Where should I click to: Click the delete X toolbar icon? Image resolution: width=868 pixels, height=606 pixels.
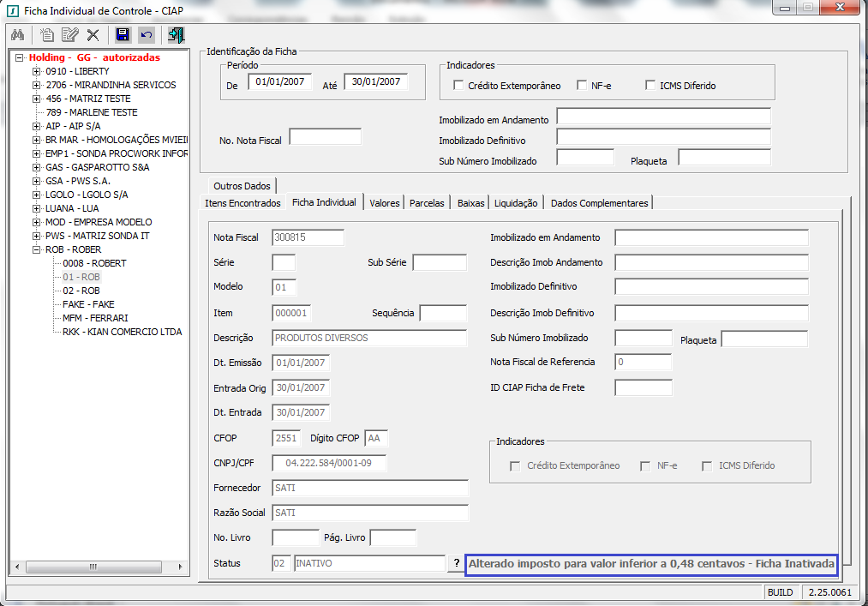93,35
